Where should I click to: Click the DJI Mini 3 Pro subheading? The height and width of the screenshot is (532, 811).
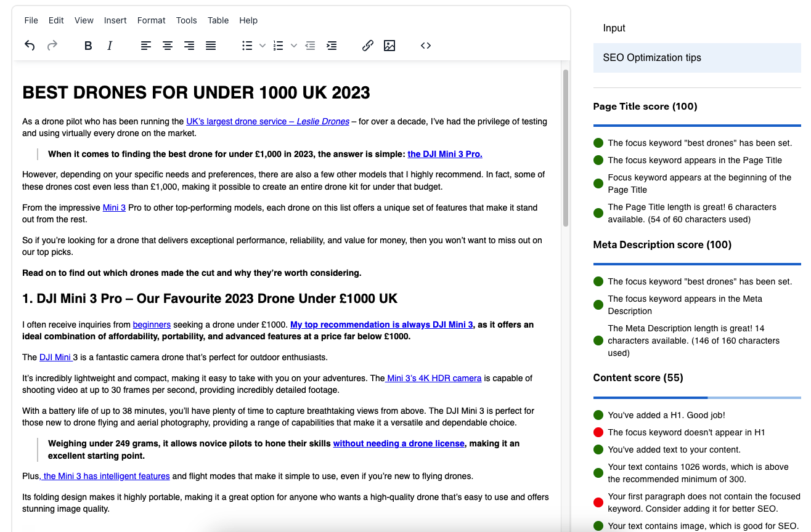(210, 299)
